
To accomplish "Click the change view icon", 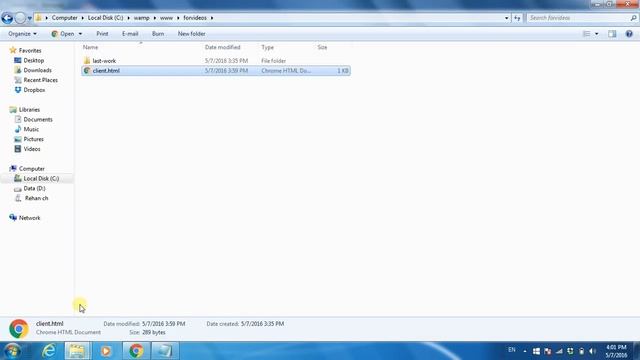I will [587, 34].
